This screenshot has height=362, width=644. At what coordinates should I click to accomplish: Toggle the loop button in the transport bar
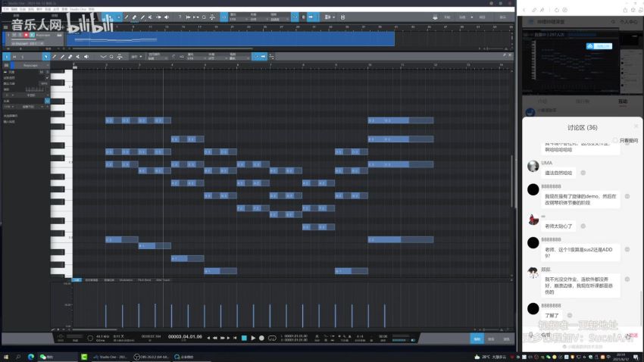click(272, 338)
